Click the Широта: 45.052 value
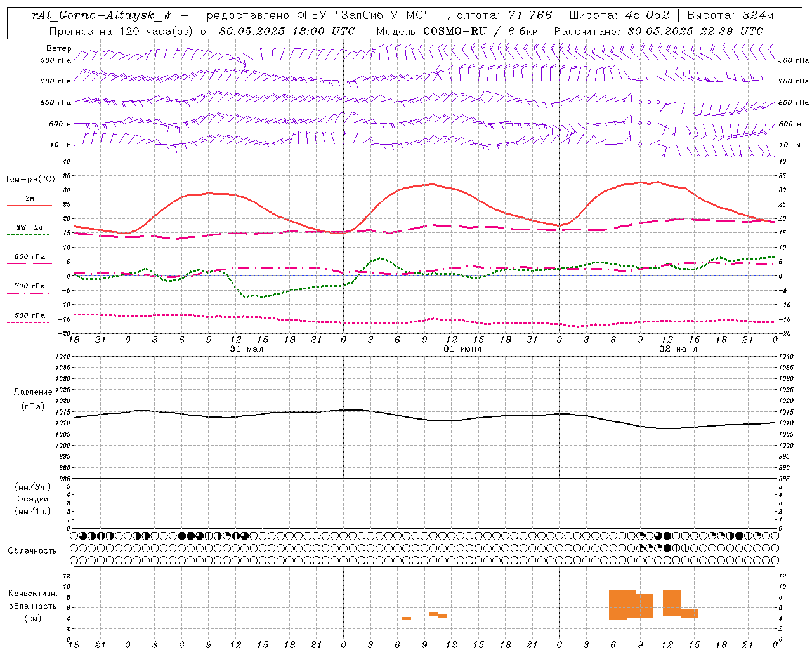 pos(619,15)
